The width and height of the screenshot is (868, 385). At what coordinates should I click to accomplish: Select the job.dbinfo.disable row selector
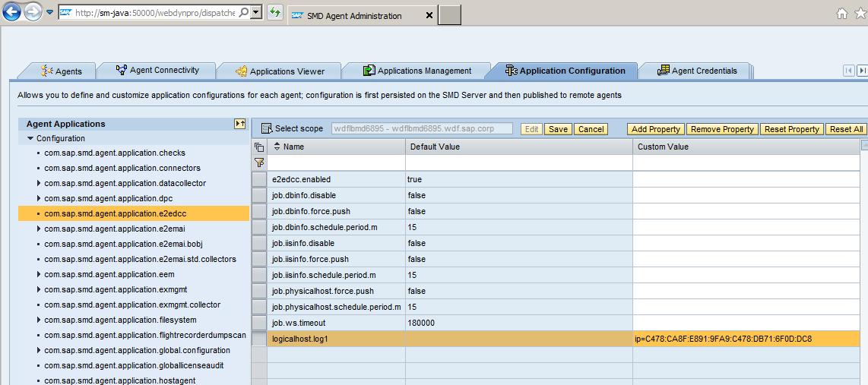pyautogui.click(x=259, y=195)
